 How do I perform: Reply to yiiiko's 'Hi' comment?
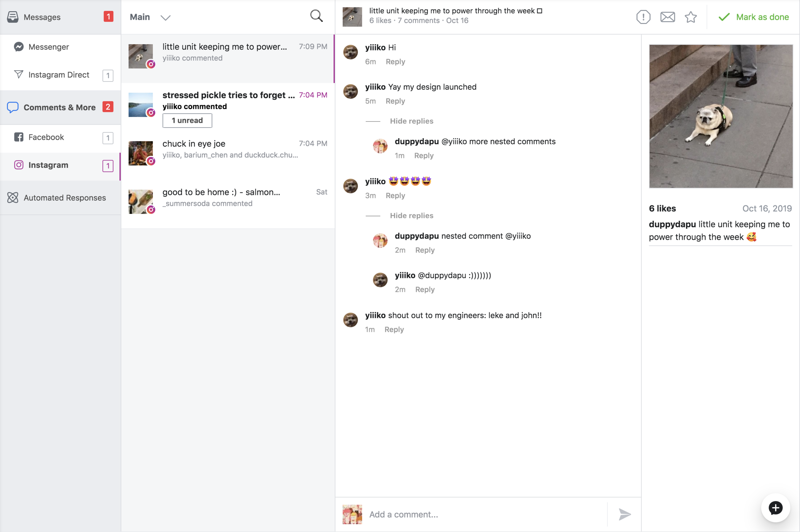(395, 62)
